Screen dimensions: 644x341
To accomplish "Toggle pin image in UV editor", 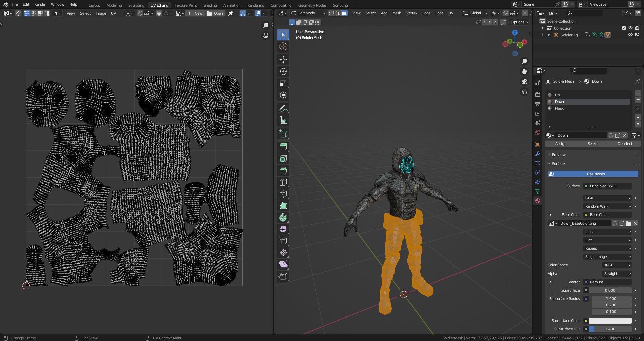I will coord(231,13).
